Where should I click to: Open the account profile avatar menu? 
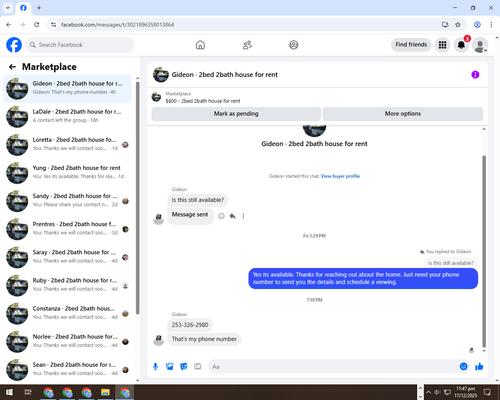point(480,45)
